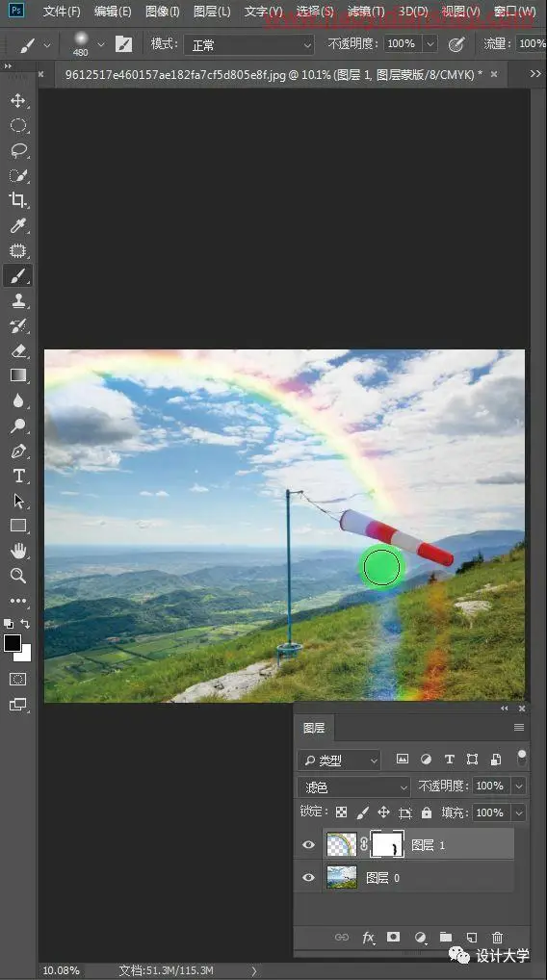The height and width of the screenshot is (980, 547).
Task: Expand the layer 不透明度 dropdown arrow
Action: click(519, 786)
